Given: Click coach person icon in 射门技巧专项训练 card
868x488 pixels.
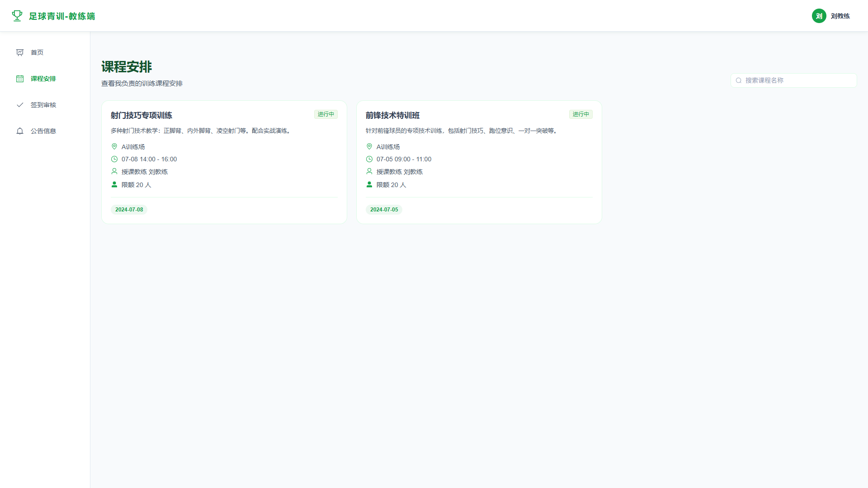Looking at the screenshot, I should pos(114,171).
